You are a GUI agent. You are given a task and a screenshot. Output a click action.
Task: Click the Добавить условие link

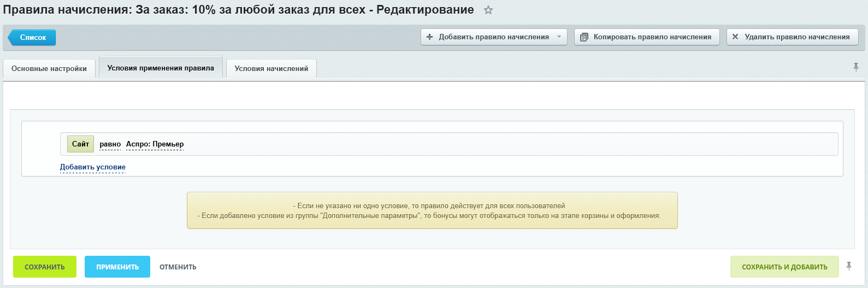93,167
